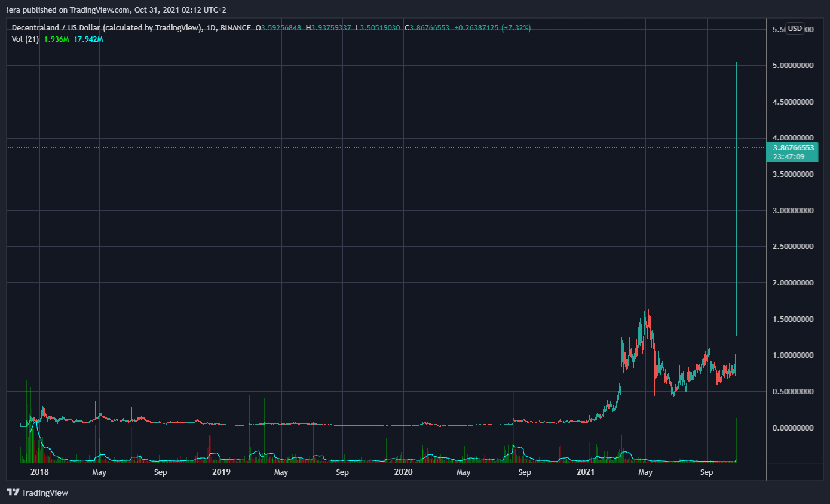Click the 2.50000000 price axis label
Viewport: 830px width, 504px height.
pyautogui.click(x=792, y=247)
